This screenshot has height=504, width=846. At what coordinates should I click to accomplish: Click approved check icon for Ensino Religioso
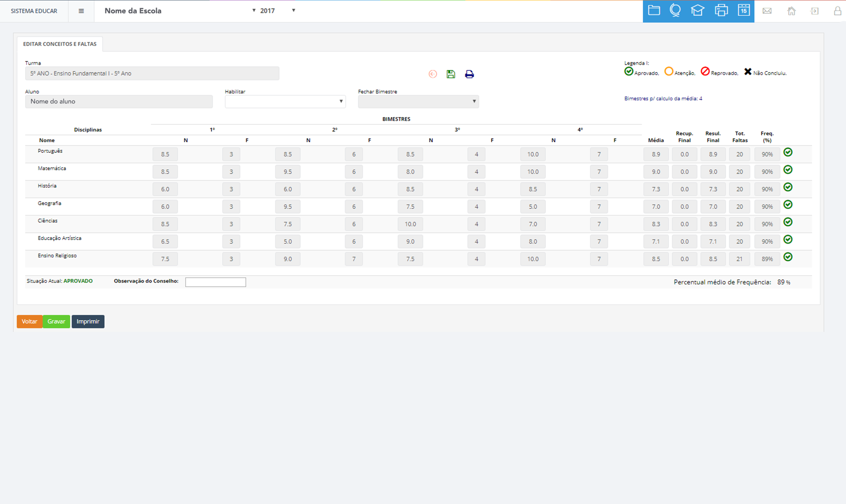coord(788,257)
